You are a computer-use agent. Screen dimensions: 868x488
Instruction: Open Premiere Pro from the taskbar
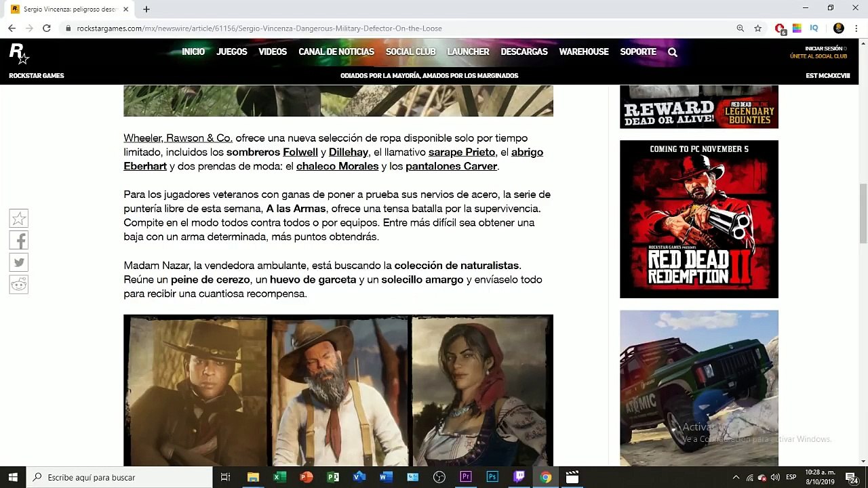coord(465,477)
